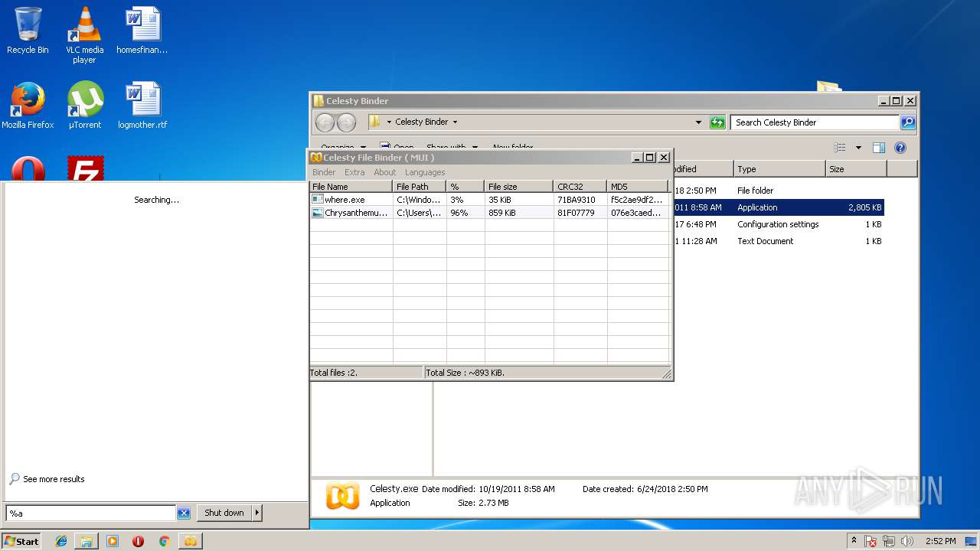
Task: Open the About menu
Action: click(385, 172)
